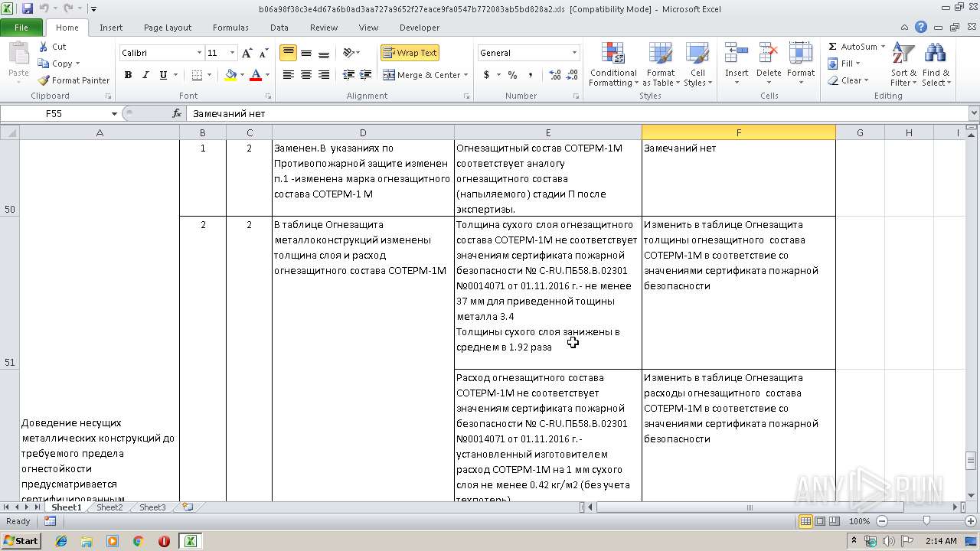Image resolution: width=980 pixels, height=551 pixels.
Task: Apply cell borders button
Action: click(197, 75)
